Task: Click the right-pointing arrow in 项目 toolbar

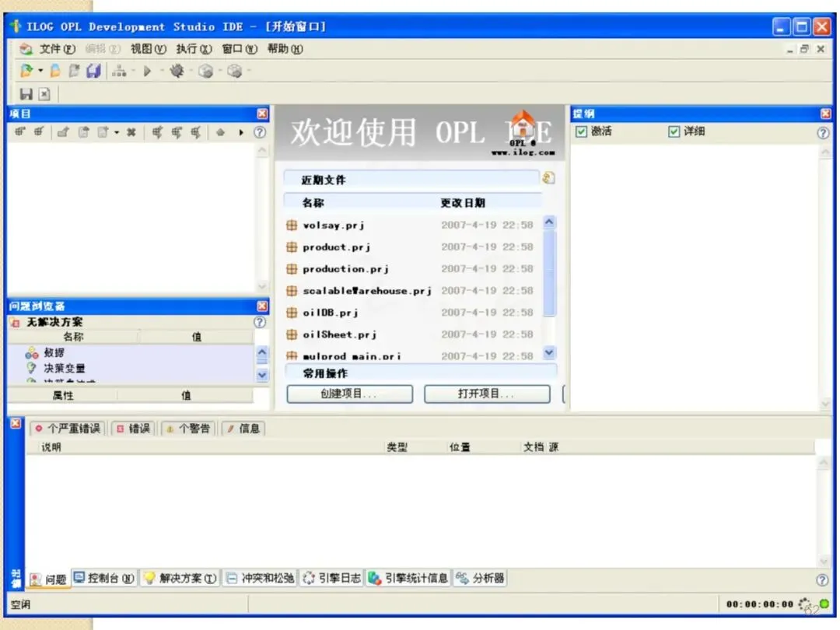Action: tap(241, 132)
